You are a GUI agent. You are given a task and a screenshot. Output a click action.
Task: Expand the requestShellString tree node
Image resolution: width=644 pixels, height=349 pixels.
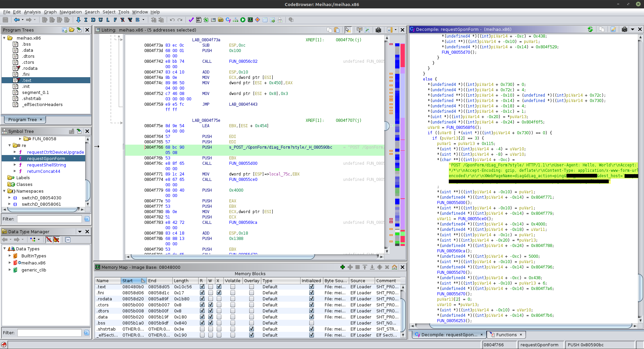click(x=15, y=165)
